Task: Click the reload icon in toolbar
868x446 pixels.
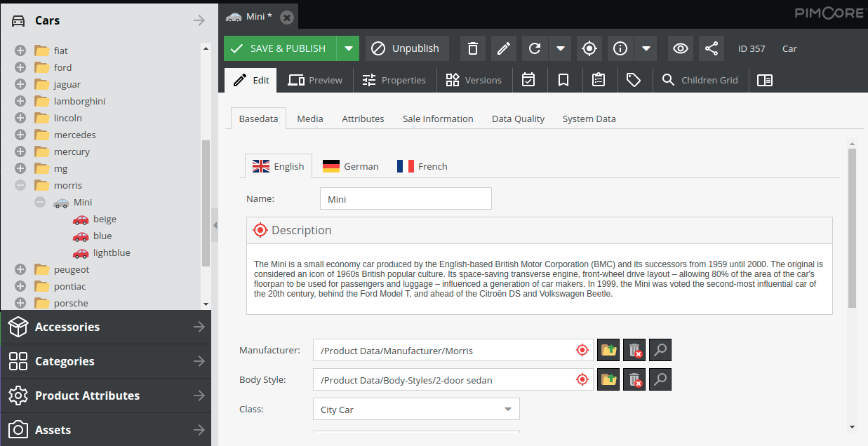Action: point(535,48)
